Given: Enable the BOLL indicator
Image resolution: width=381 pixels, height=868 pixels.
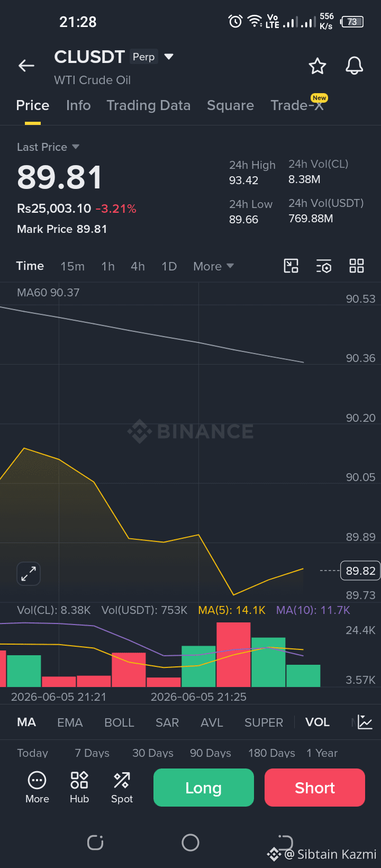Looking at the screenshot, I should click(119, 722).
